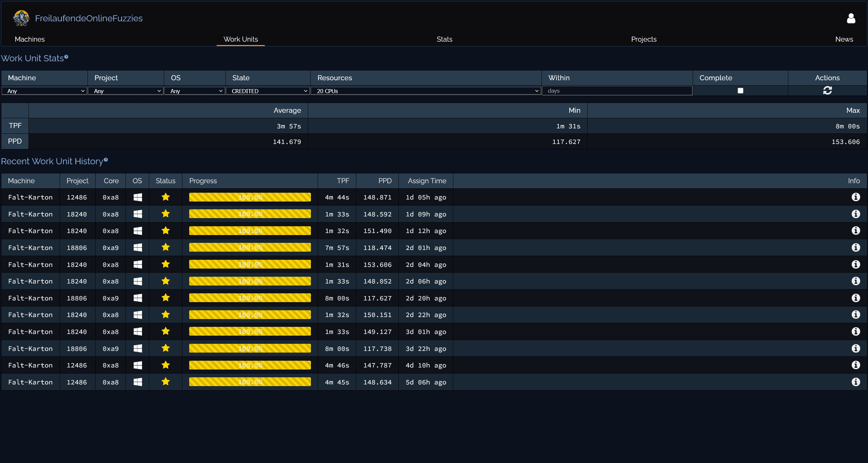This screenshot has height=463, width=868.
Task: Click help icon beside Recent Work Unit History
Action: click(x=106, y=160)
